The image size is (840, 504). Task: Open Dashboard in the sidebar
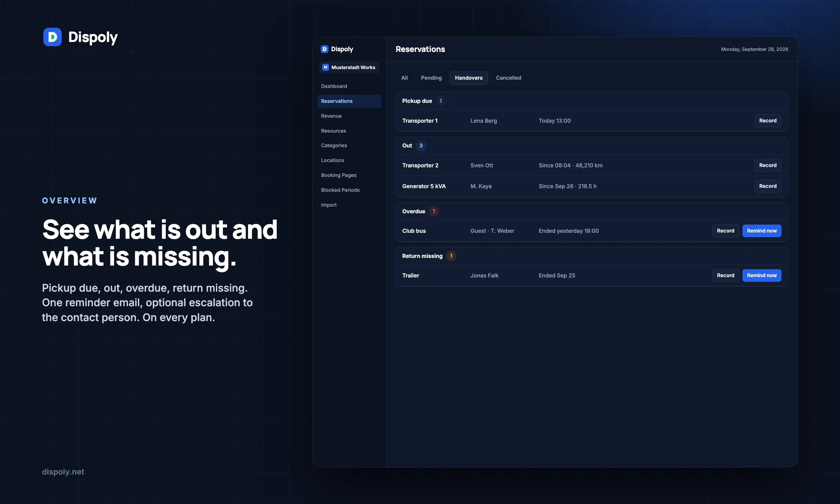(x=334, y=86)
